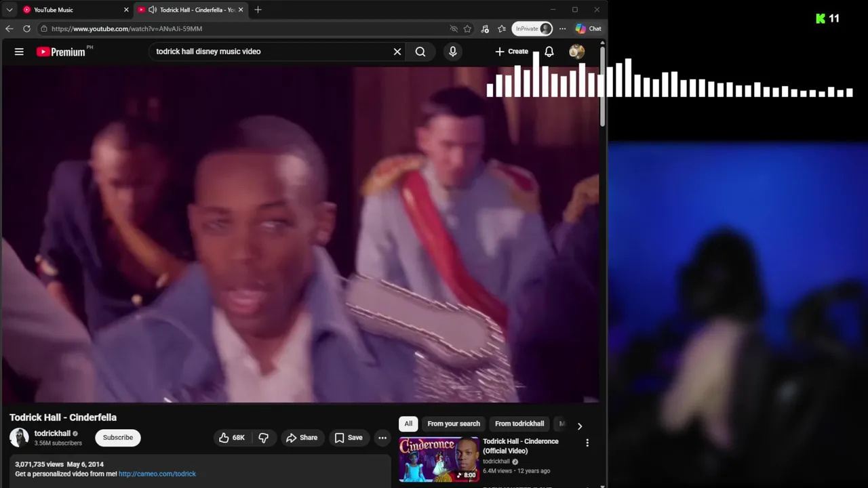Subscribe to todrickhall channel

(118, 438)
